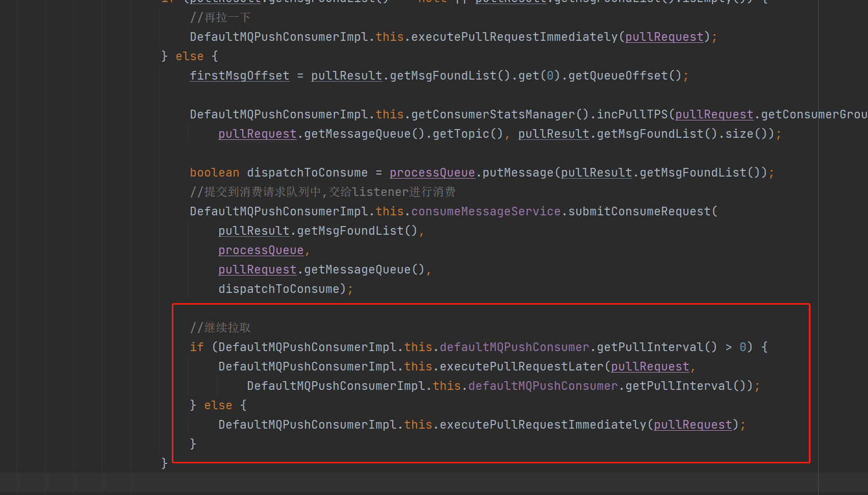Open pullRequest link in highlighted executePullRequestImmediately call
This screenshot has width=868, height=495.
tap(692, 424)
